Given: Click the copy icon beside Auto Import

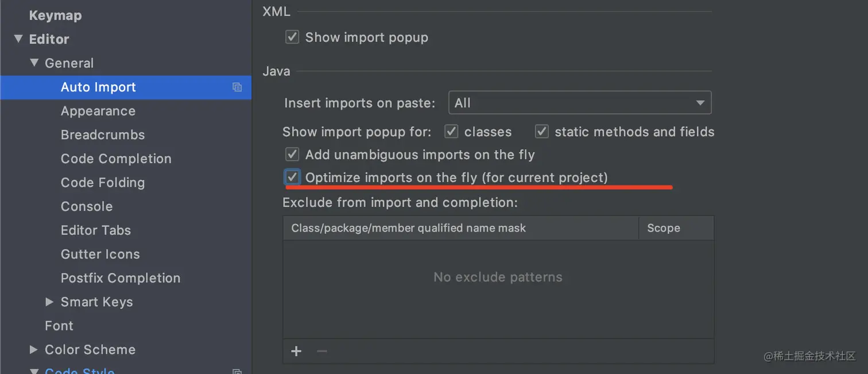Looking at the screenshot, I should pos(237,87).
